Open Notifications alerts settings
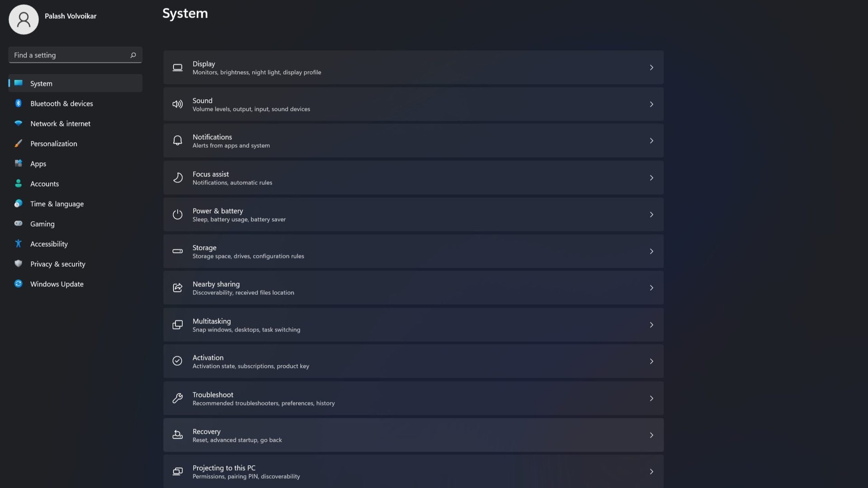Viewport: 868px width, 488px height. point(413,140)
